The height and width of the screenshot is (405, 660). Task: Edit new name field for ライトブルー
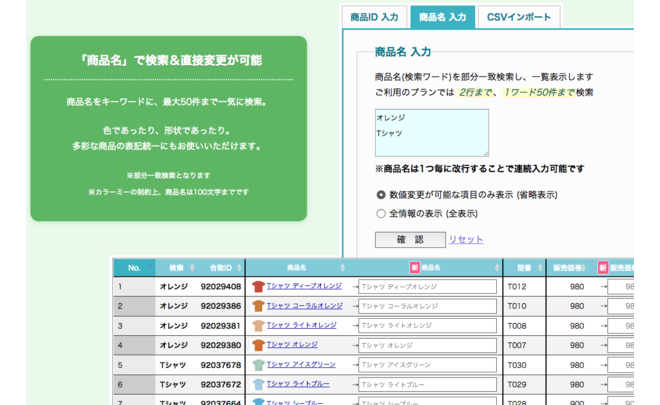[427, 384]
